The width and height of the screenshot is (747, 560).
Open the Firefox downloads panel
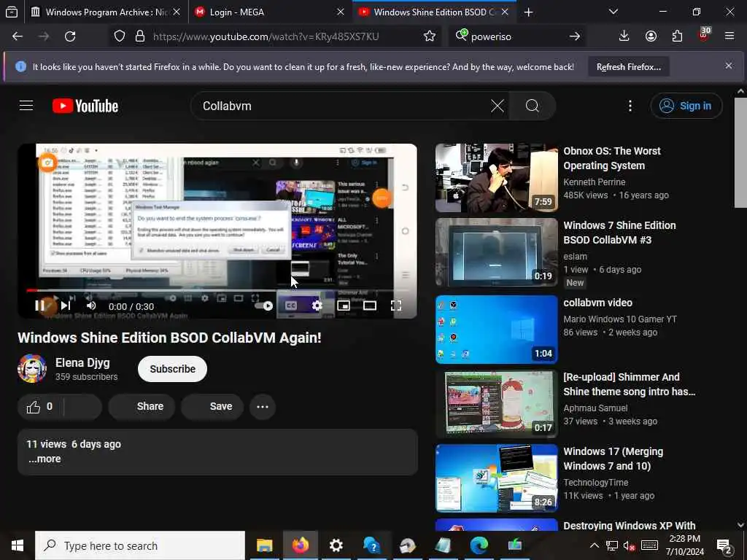[x=624, y=36]
